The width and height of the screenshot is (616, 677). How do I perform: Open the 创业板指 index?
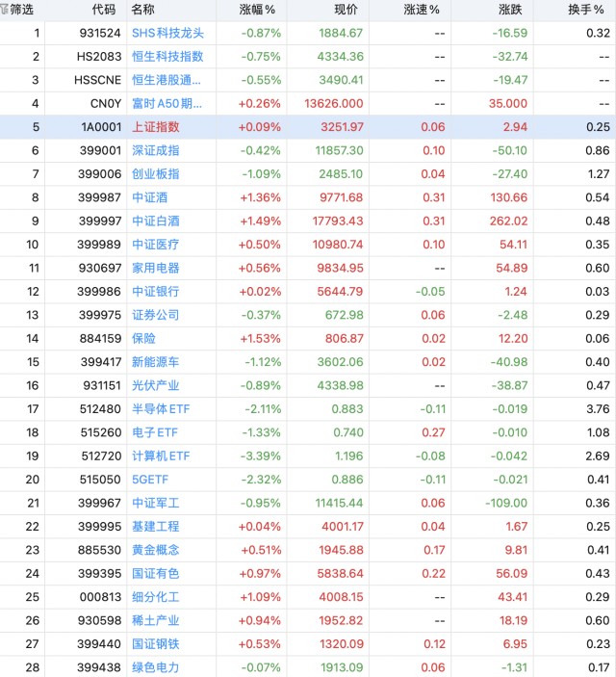[x=155, y=174]
